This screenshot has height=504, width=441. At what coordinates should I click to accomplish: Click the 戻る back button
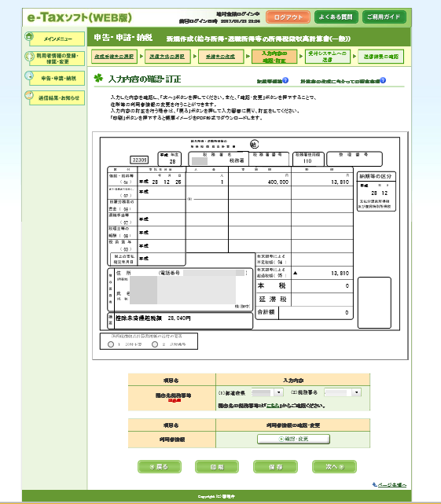[x=160, y=467]
